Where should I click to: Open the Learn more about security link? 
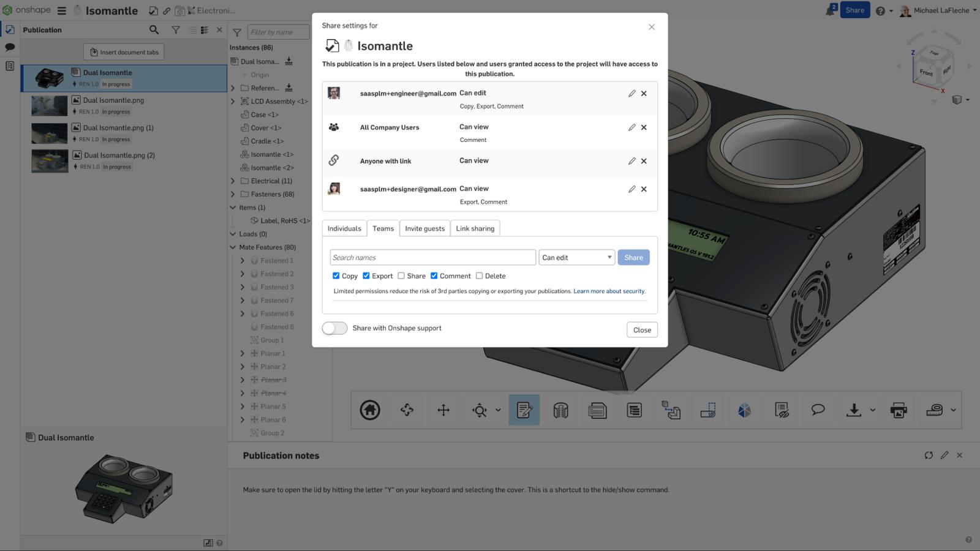pos(609,291)
